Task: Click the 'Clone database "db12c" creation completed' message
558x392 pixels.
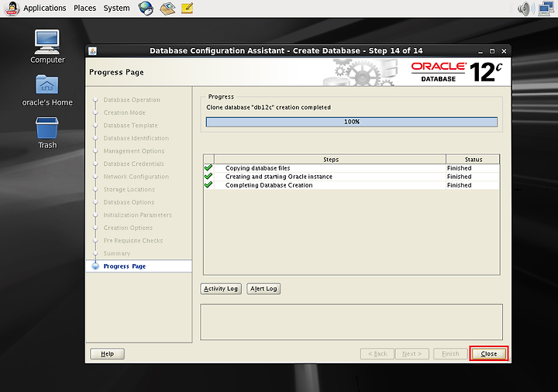Action: click(269, 107)
